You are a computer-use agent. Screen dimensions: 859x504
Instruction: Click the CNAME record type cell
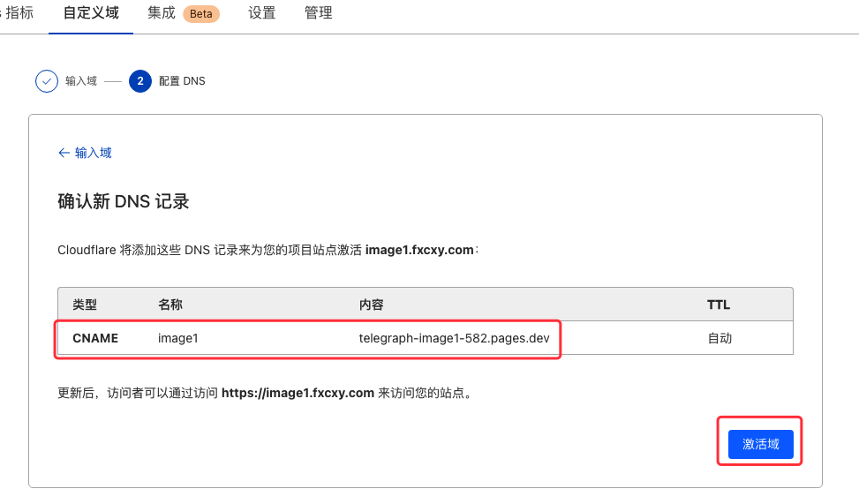click(x=95, y=338)
